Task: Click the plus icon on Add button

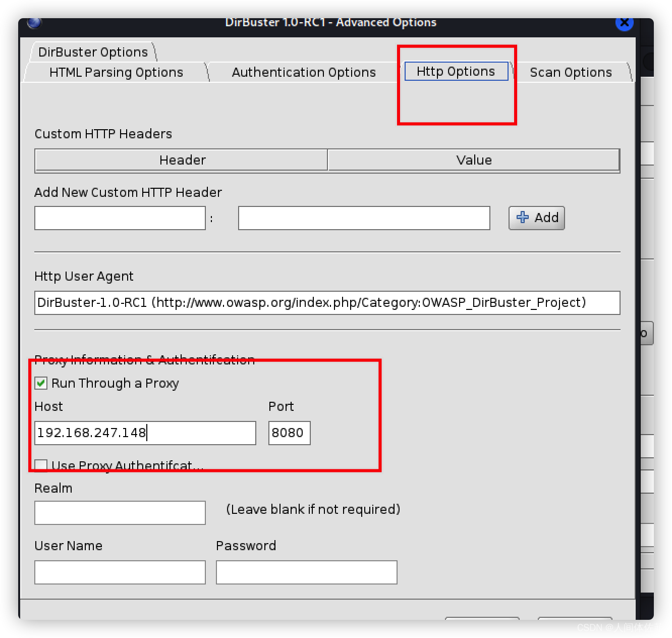Action: click(x=523, y=218)
